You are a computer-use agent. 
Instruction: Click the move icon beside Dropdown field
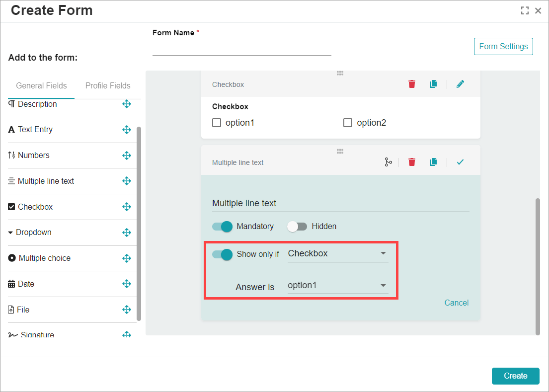pyautogui.click(x=127, y=233)
